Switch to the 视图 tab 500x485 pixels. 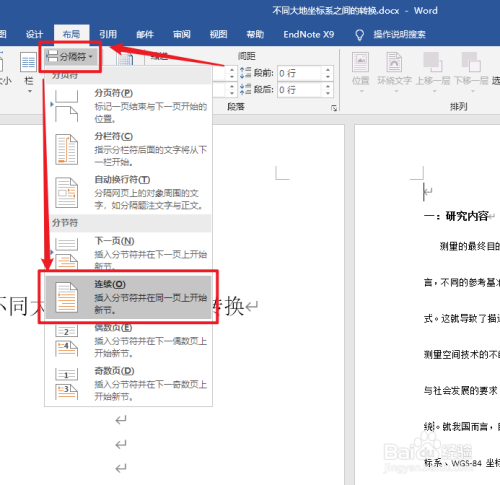pyautogui.click(x=218, y=34)
